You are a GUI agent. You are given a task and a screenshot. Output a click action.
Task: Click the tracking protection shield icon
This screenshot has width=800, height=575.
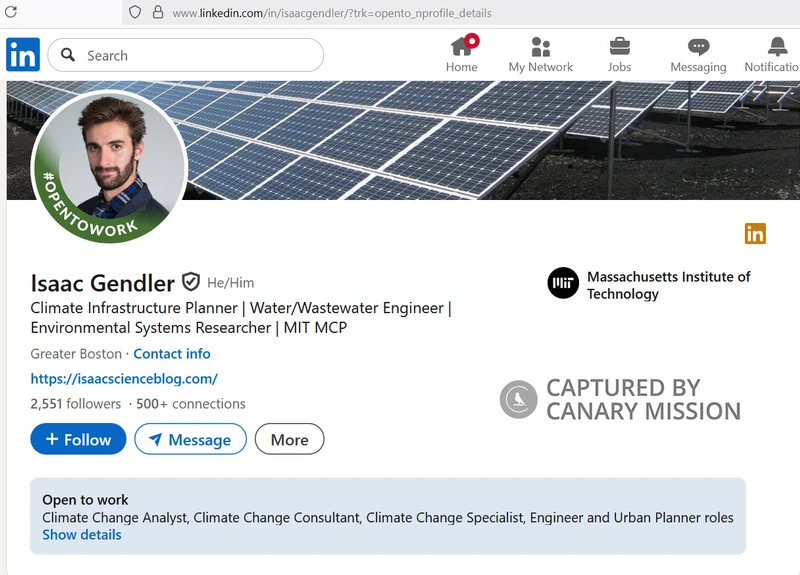pos(135,13)
